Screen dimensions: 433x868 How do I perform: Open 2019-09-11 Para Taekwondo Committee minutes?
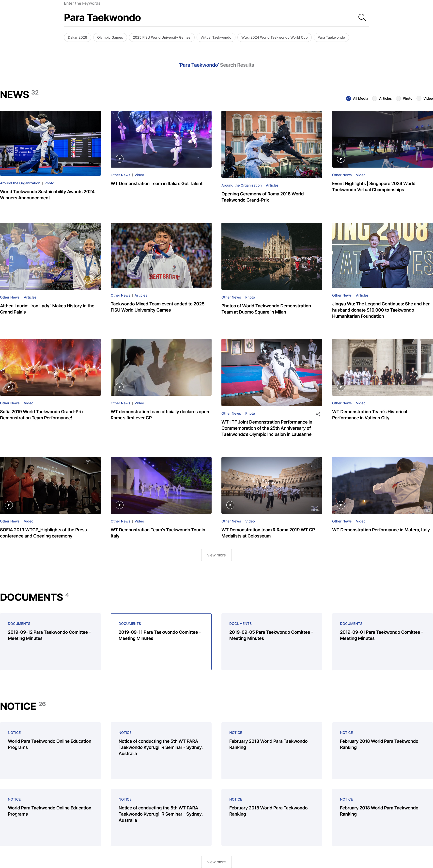161,641
